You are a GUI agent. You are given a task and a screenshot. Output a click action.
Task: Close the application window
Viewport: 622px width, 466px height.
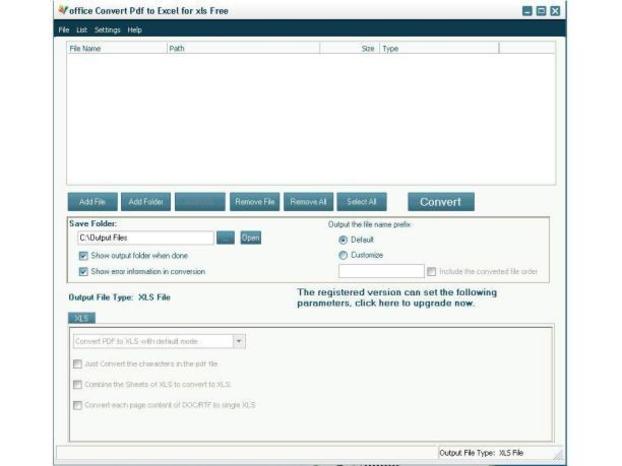coord(555,11)
